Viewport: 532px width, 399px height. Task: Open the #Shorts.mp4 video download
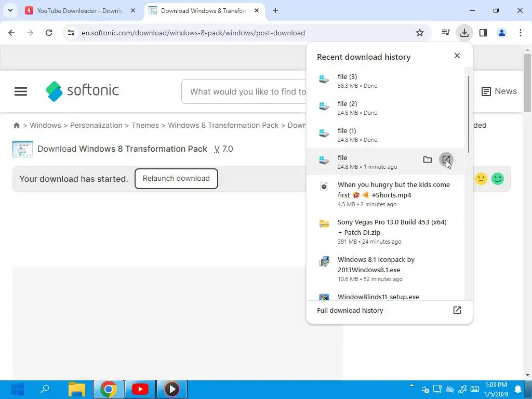385,194
